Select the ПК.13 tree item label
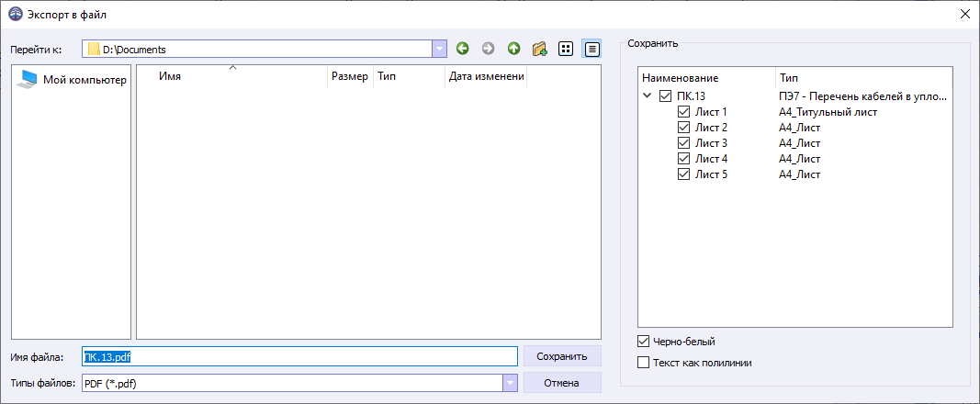Image resolution: width=980 pixels, height=404 pixels. [692, 96]
